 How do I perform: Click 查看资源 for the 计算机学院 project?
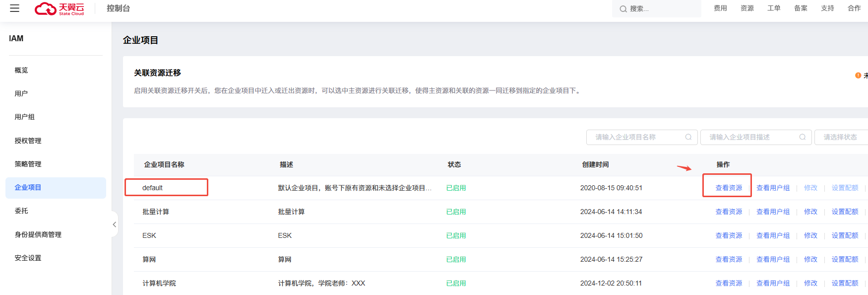pos(729,283)
